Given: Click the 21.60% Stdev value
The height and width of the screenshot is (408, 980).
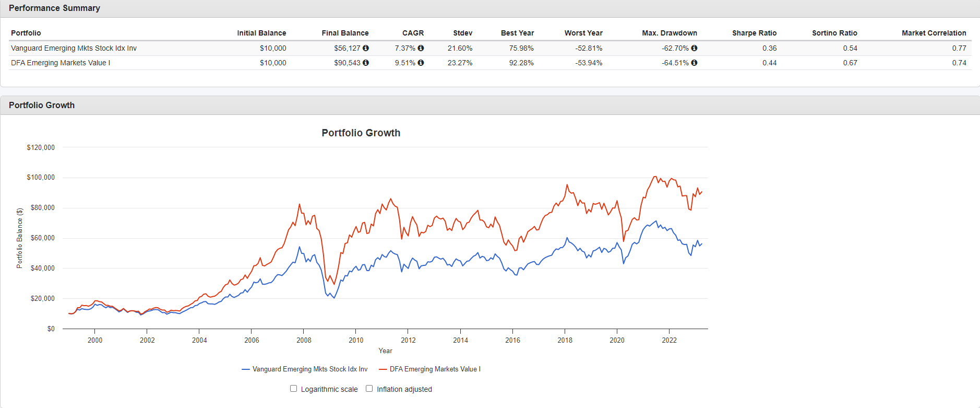Looking at the screenshot, I should pos(460,48).
